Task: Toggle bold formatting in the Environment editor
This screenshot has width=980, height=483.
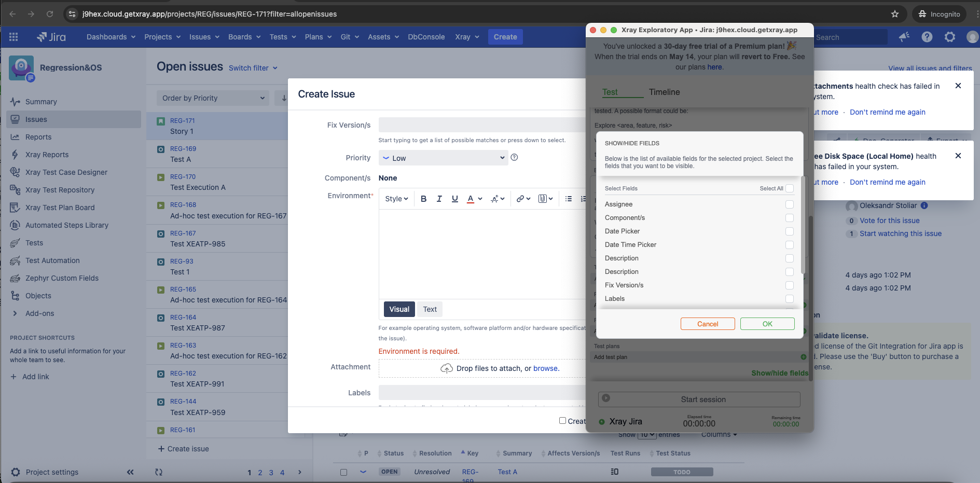Action: point(423,199)
